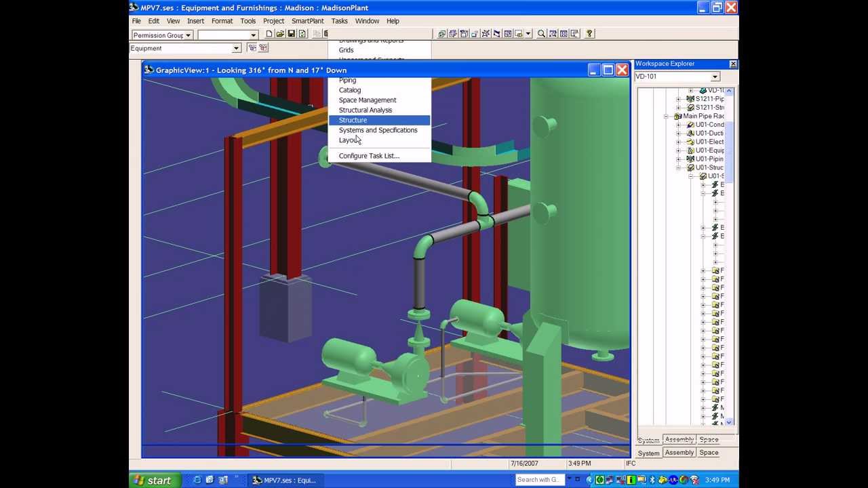
Task: Open the SmartPlant menu
Action: tap(308, 21)
